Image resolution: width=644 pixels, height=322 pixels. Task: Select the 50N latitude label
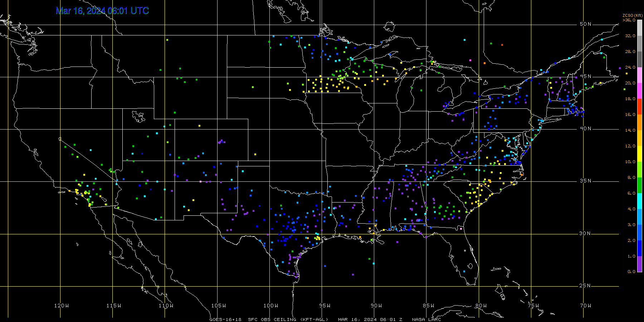(586, 24)
